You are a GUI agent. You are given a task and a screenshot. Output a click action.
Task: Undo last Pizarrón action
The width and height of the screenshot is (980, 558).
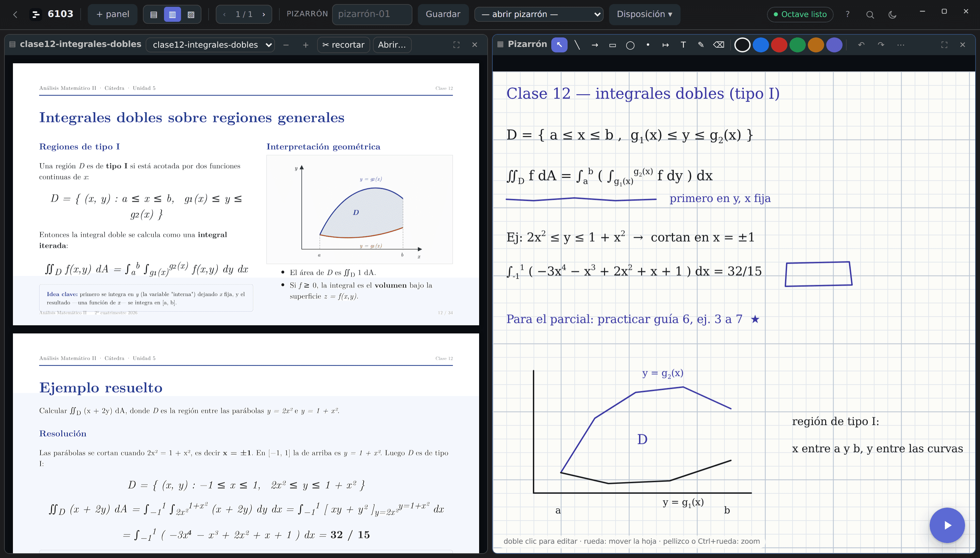(x=861, y=45)
